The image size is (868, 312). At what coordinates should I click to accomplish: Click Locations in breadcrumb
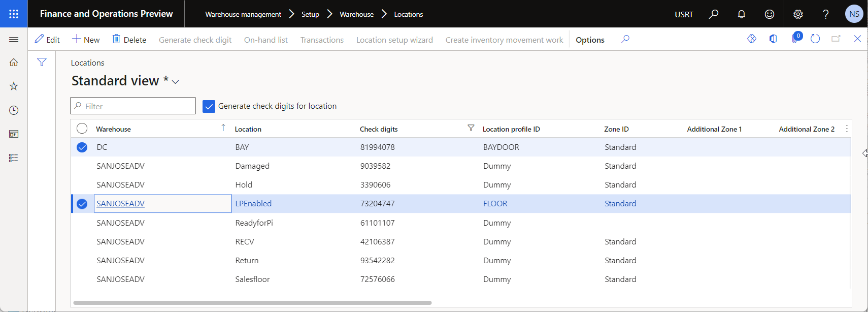(x=409, y=14)
